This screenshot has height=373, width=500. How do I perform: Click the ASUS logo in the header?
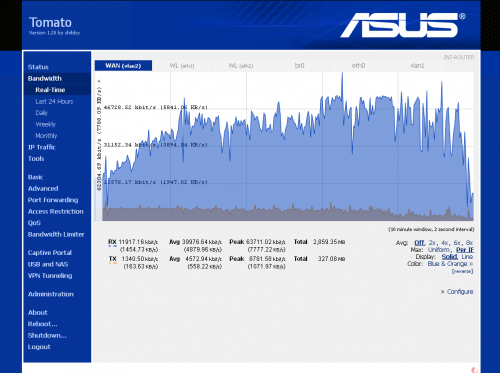[402, 25]
